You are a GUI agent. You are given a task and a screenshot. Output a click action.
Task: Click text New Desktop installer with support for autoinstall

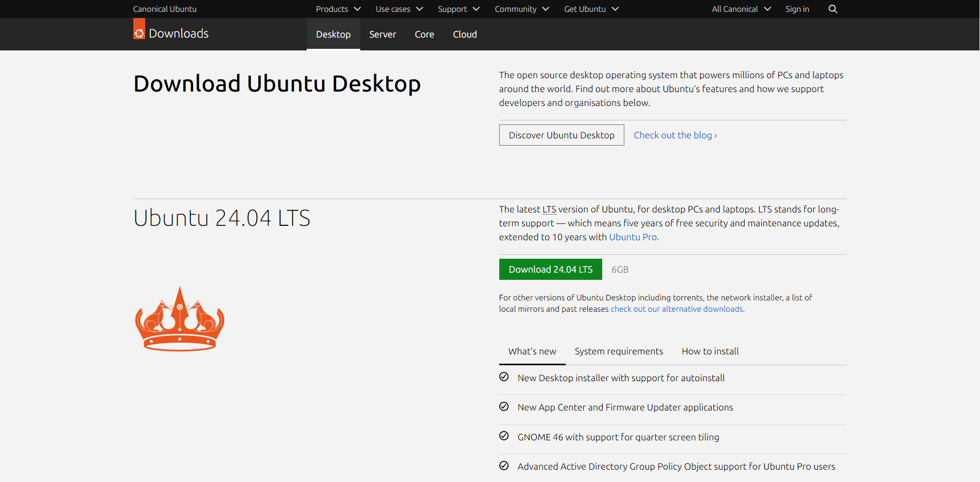[x=621, y=378]
